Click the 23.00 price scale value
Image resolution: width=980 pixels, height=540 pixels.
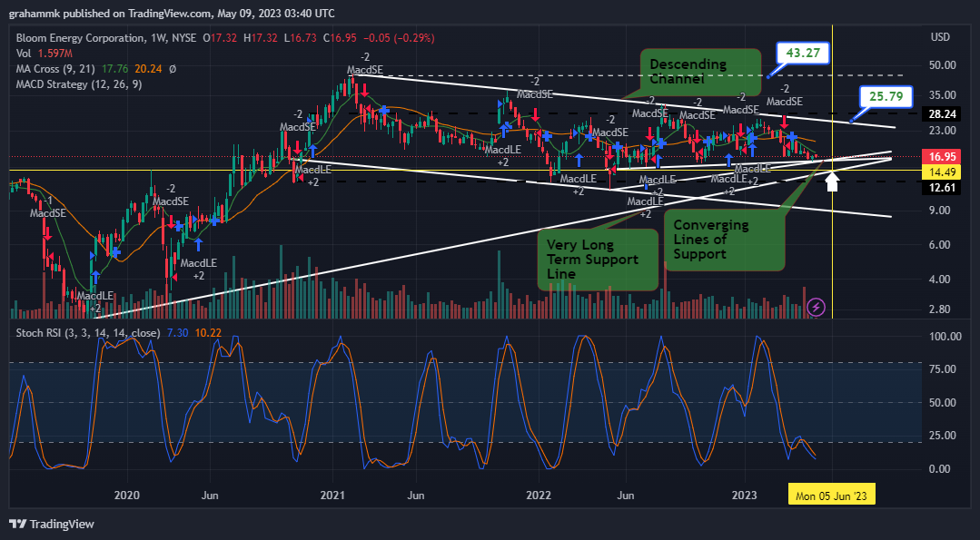click(943, 131)
